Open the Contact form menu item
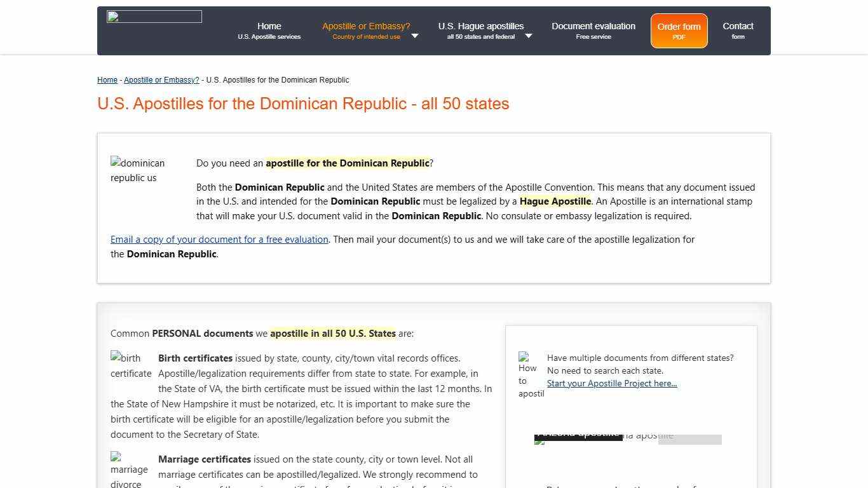 pos(738,30)
